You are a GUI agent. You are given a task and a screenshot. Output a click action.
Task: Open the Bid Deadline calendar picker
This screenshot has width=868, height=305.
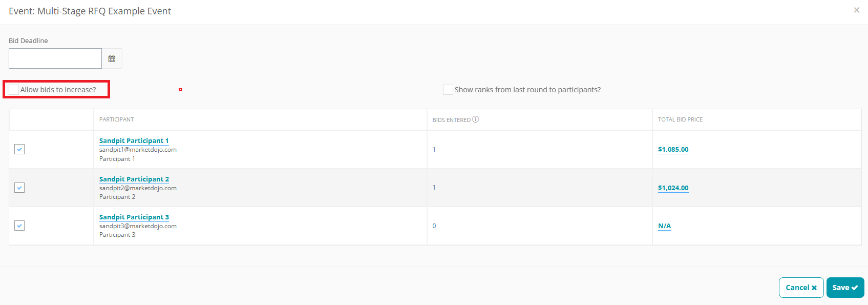(112, 58)
